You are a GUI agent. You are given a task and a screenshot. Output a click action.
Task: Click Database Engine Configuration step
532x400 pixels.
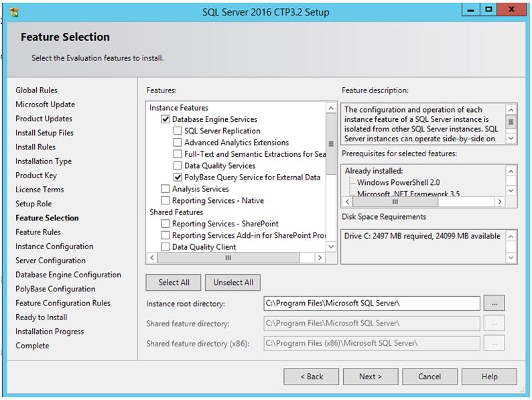(68, 275)
